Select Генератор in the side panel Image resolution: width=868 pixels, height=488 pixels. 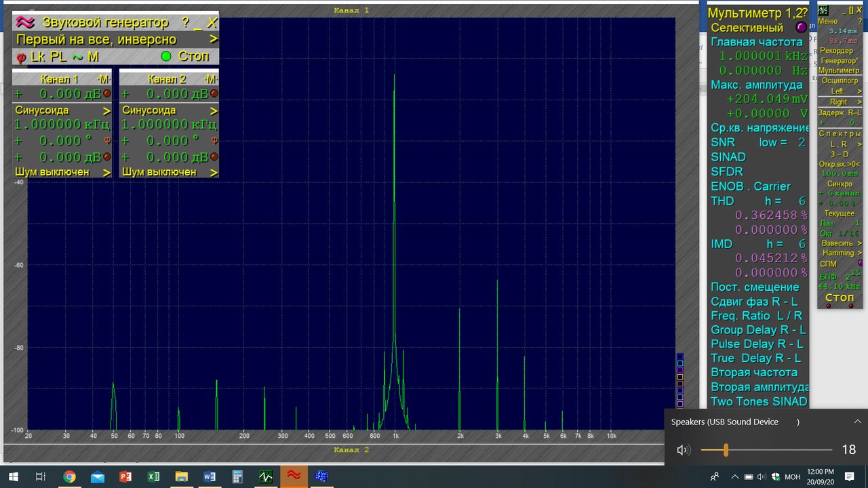pyautogui.click(x=840, y=60)
